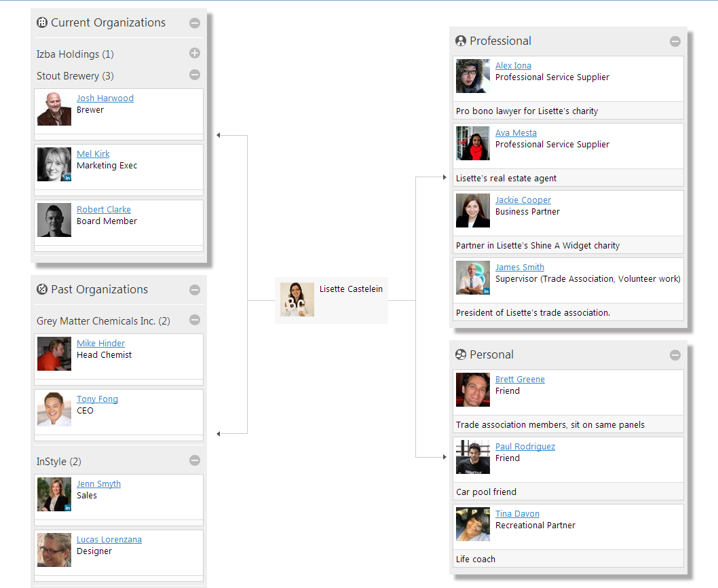Click the Past Organizations panel icon

click(x=41, y=289)
